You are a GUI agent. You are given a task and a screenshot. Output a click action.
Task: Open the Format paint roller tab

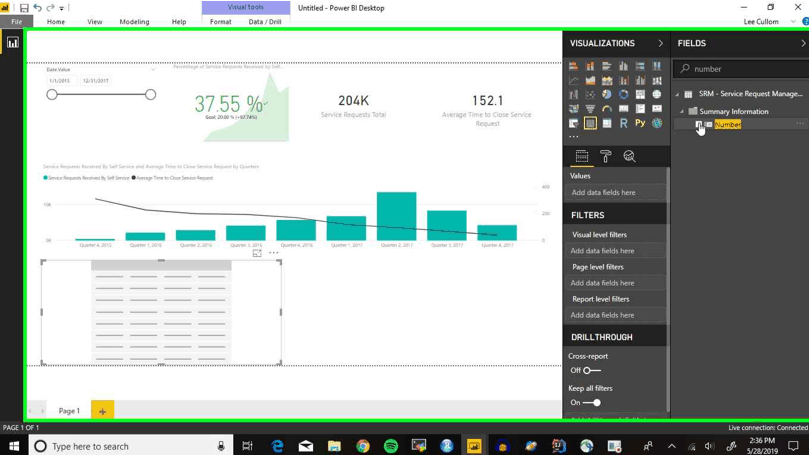[x=606, y=156]
